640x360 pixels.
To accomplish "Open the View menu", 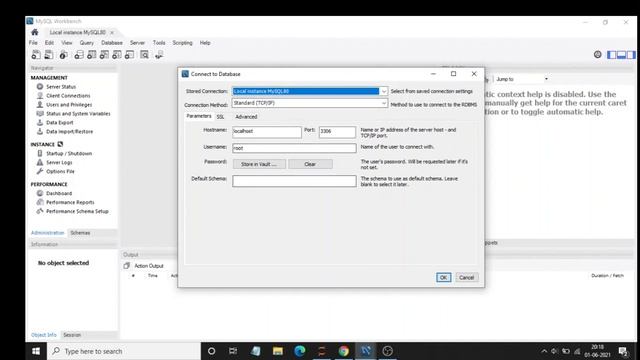I will tap(67, 42).
